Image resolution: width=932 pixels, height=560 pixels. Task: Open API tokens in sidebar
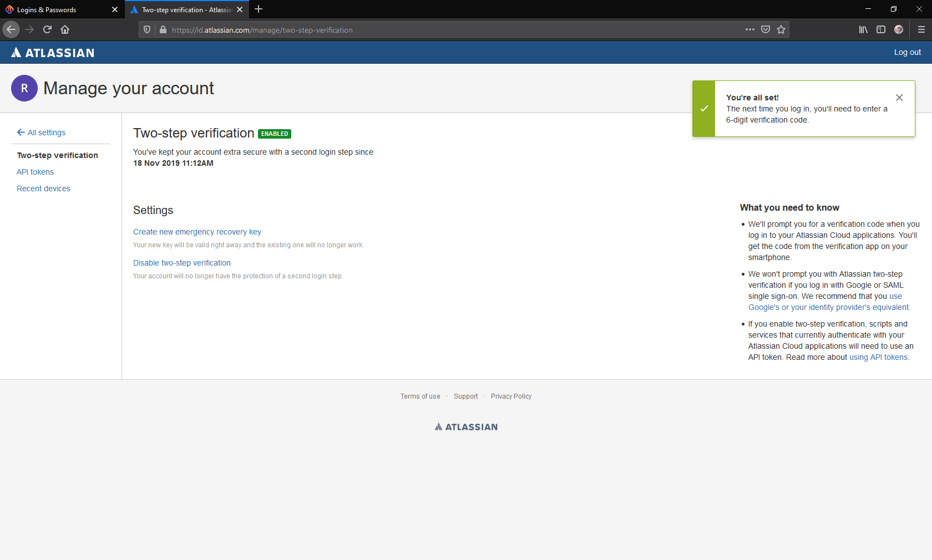click(x=35, y=172)
